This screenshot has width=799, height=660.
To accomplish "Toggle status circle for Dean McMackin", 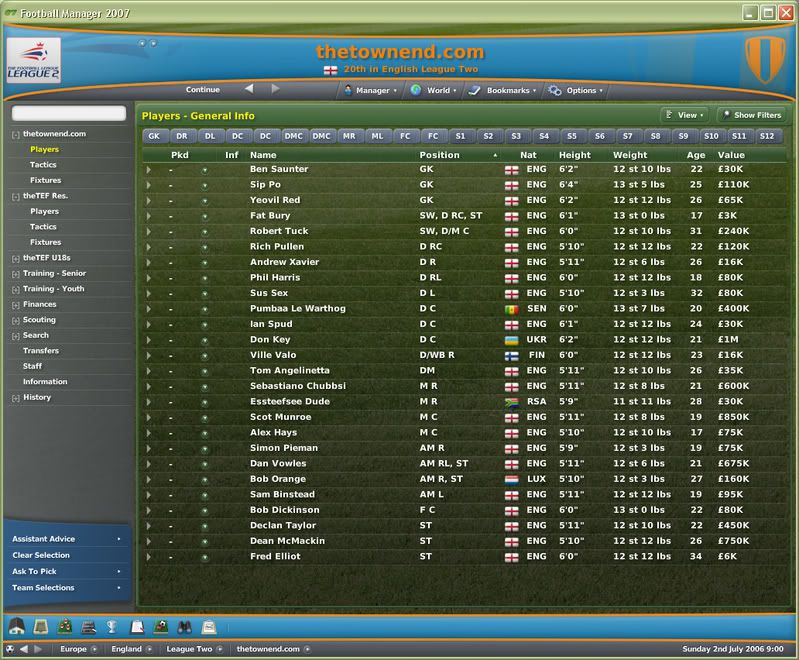I will point(204,542).
